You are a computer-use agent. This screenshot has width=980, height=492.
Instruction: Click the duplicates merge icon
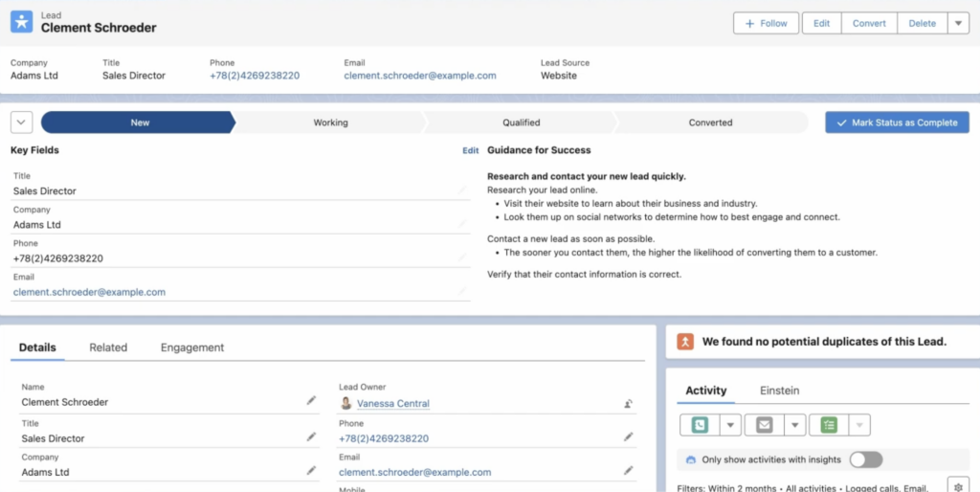pos(685,342)
